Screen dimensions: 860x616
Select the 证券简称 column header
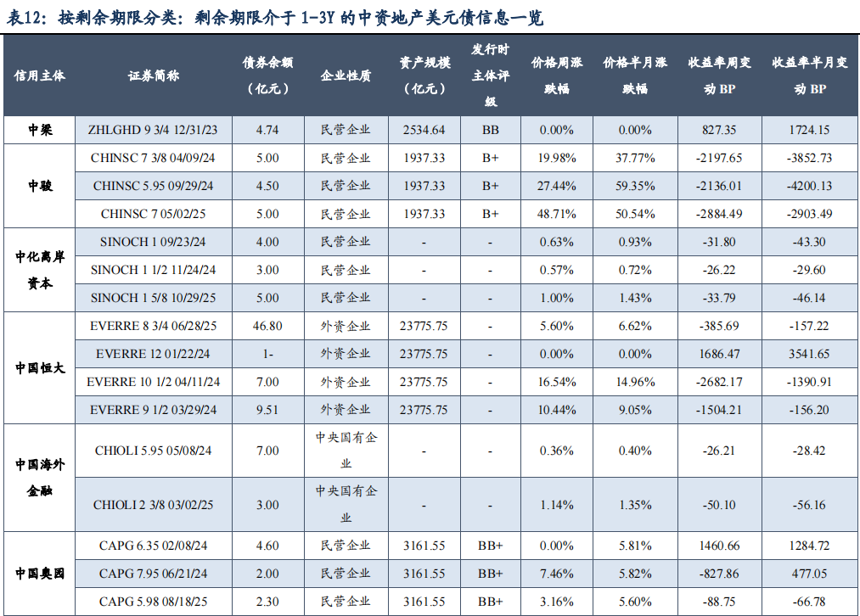(x=154, y=76)
